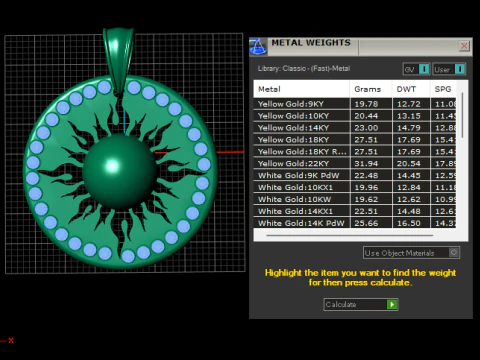This screenshot has width=480, height=360.
Task: Toggle the GV switch
Action: [416, 69]
